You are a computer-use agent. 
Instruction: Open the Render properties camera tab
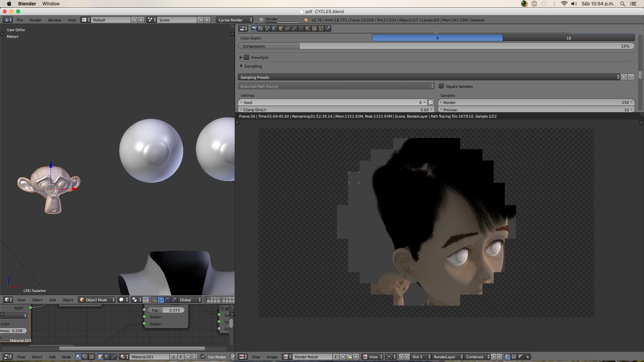click(254, 28)
